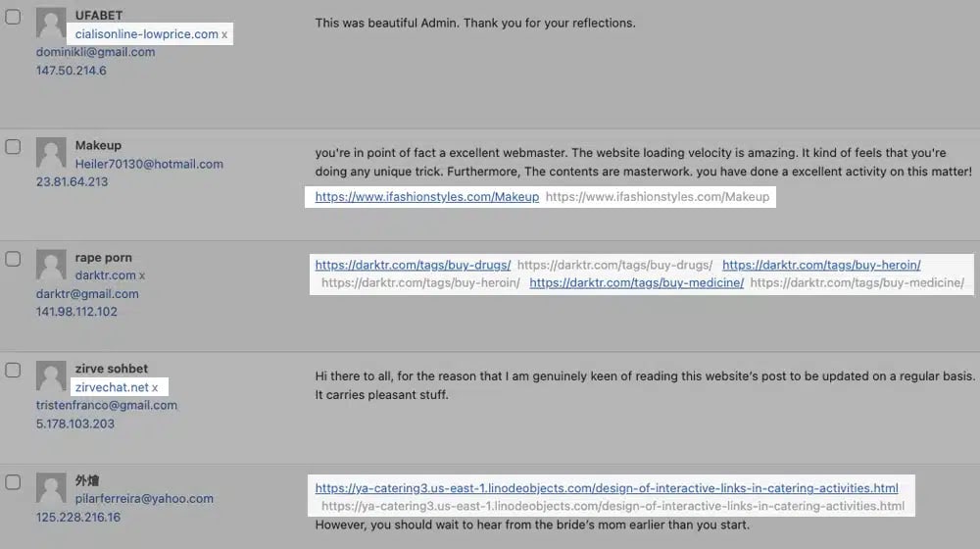This screenshot has width=980, height=549.
Task: Check the zirve sohbet comment checkbox
Action: pos(13,370)
